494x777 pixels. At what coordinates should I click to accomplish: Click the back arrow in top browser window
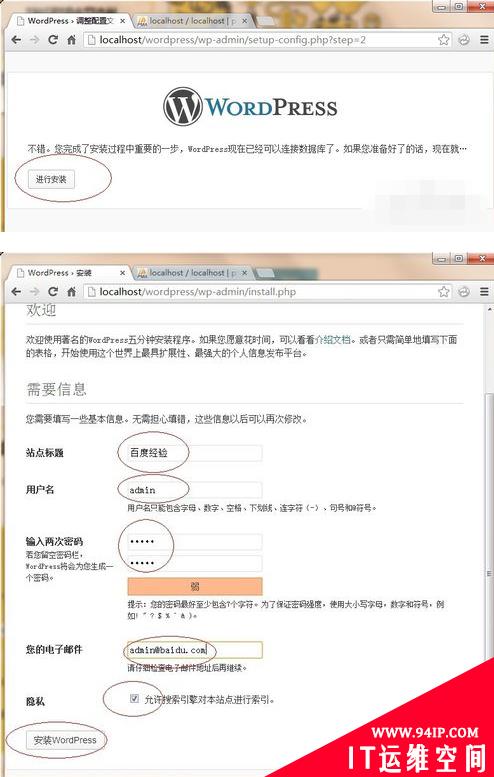point(16,40)
